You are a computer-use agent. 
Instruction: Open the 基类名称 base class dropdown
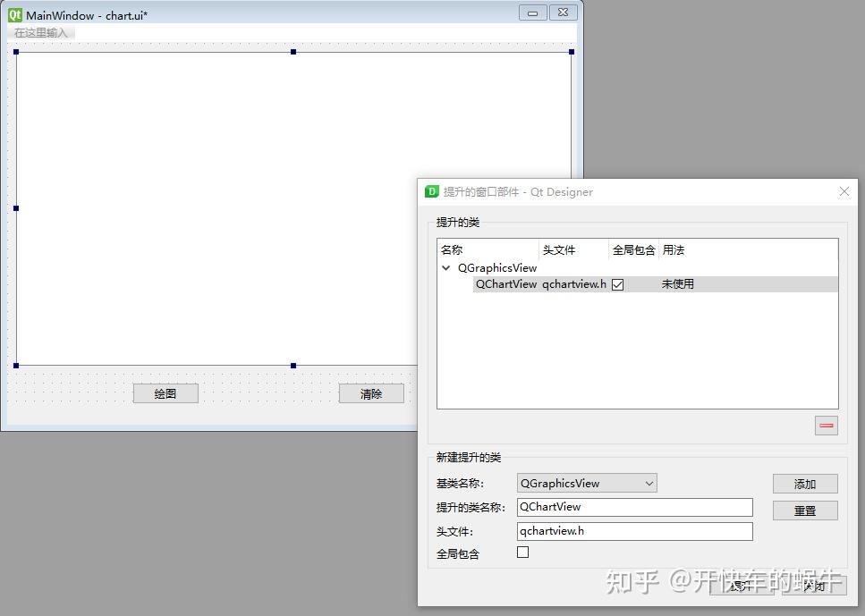tap(649, 482)
